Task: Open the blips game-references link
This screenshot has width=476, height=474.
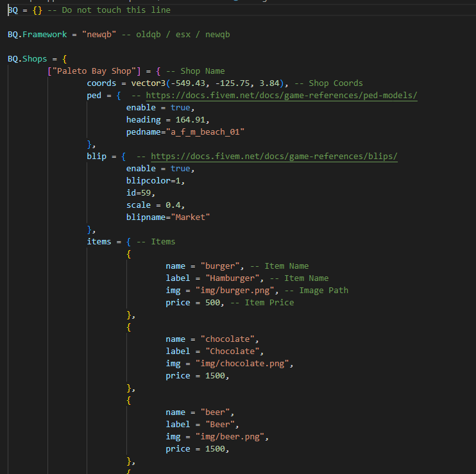Action: 274,157
